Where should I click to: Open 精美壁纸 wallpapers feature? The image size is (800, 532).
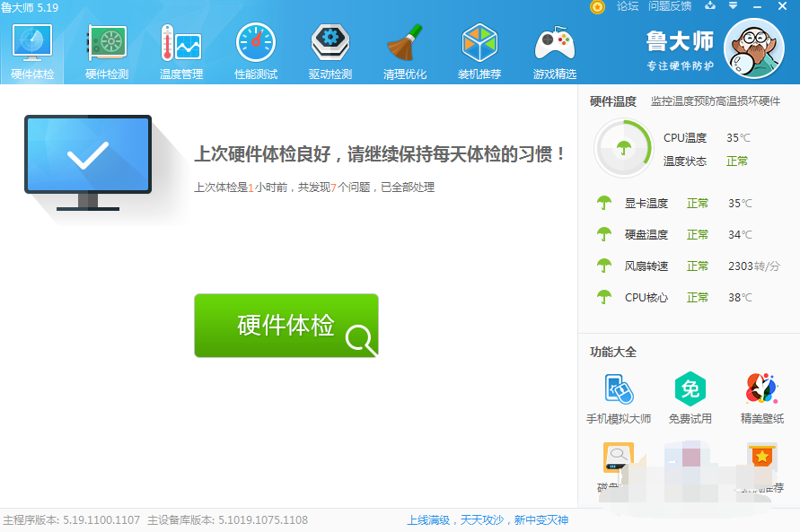tap(761, 399)
